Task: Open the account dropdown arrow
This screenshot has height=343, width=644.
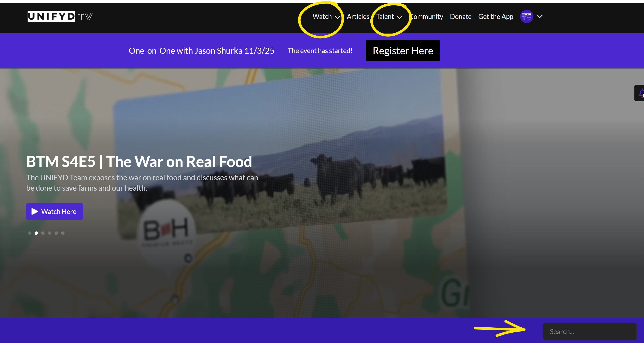Action: pyautogui.click(x=540, y=16)
